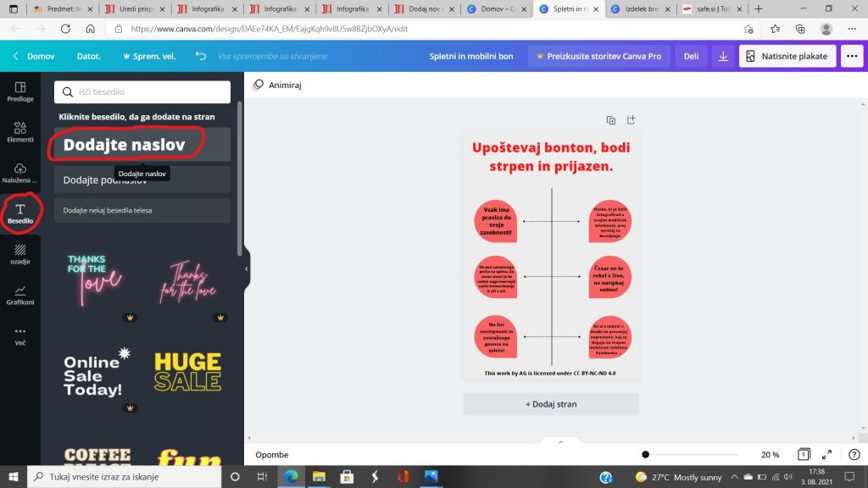Screen dimensions: 868x488
Task: Open browser collections icon
Action: pos(800,29)
